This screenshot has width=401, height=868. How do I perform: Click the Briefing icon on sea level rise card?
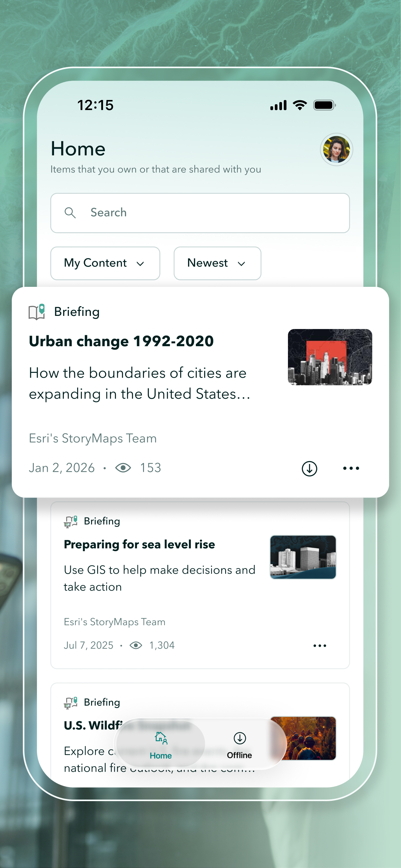point(71,521)
